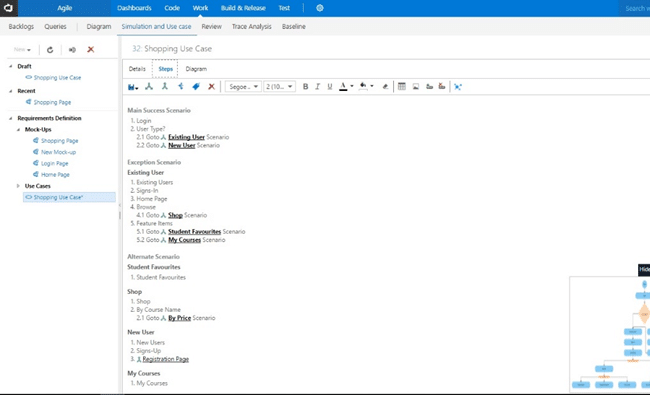Open Shopping Use Case under Draft
Image resolution: width=650 pixels, height=395 pixels.
coord(57,78)
